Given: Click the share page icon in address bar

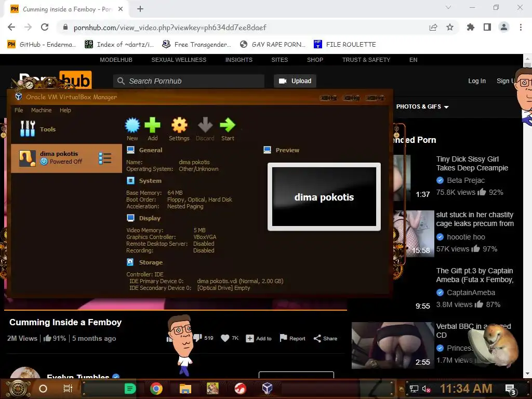Looking at the screenshot, I should (x=433, y=27).
